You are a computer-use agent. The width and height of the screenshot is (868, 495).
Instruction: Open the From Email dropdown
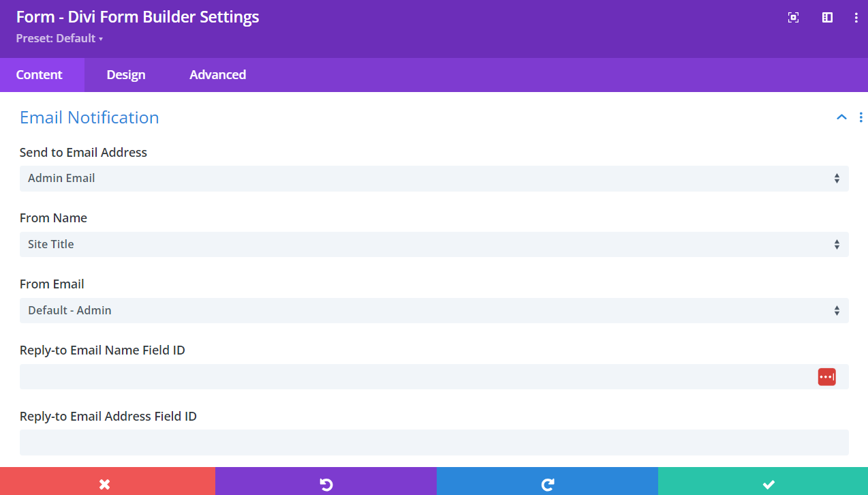pos(433,310)
